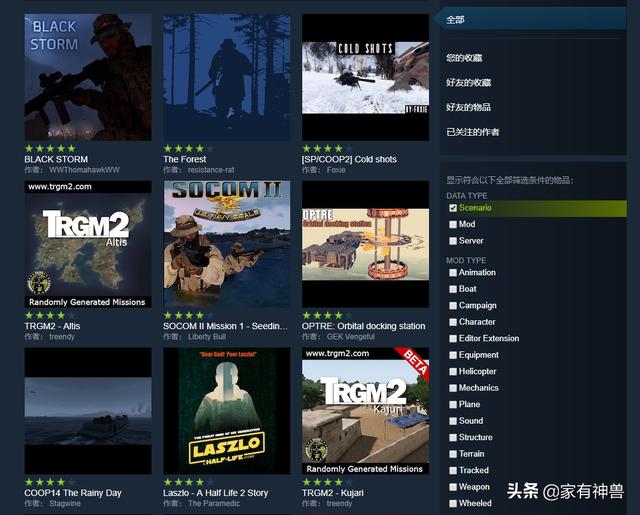Click the SOCOM II Navy Seals thumbnail

click(x=226, y=244)
